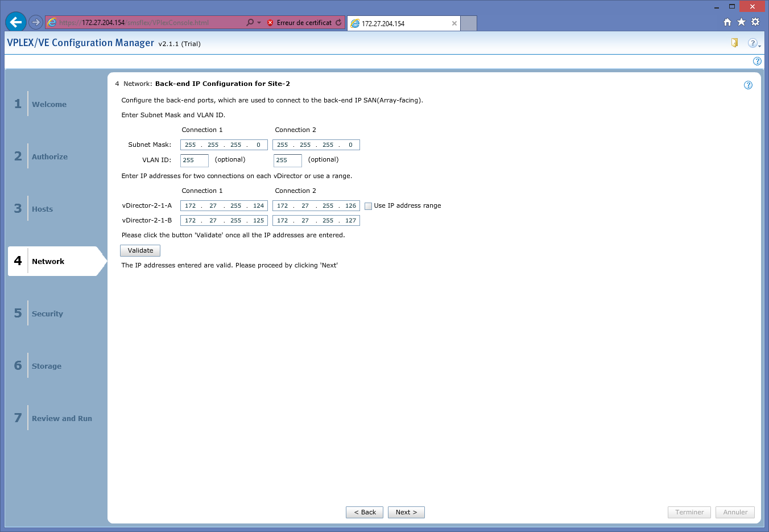Click the logout door icon in header
Viewport: 769px width, 532px height.
click(x=734, y=43)
